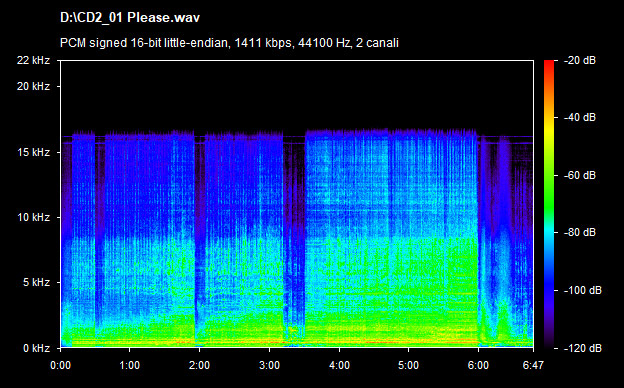
Task: Select the 5:00 time marker
Action: (408, 365)
